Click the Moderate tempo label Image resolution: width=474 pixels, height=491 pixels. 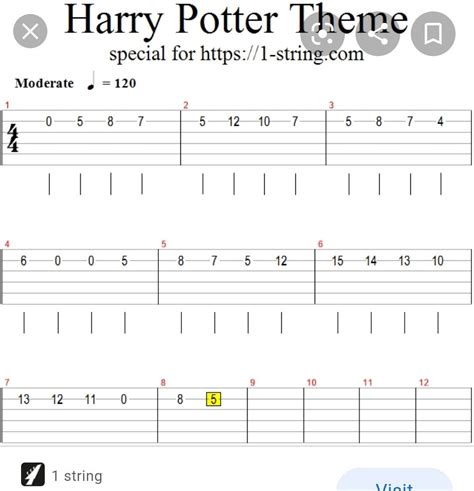[44, 83]
